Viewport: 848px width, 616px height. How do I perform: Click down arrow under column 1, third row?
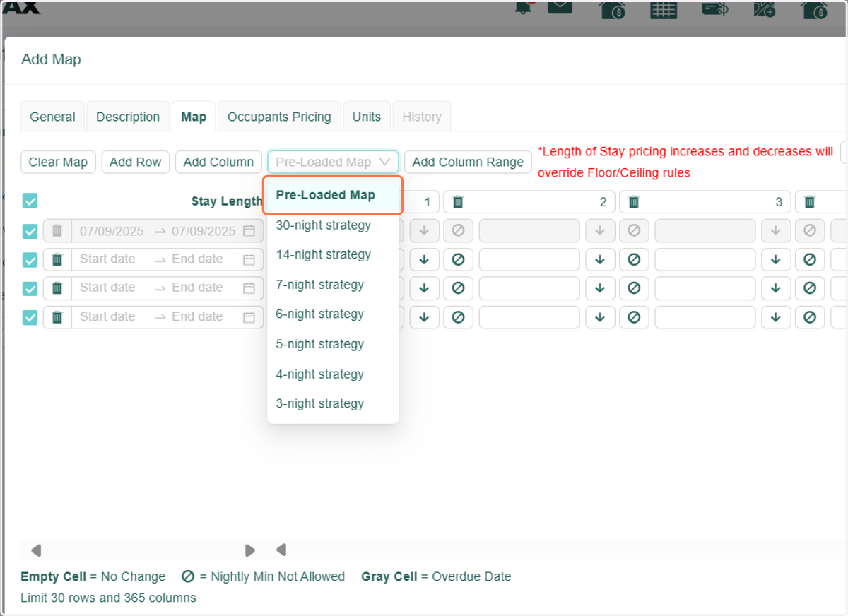coord(424,288)
